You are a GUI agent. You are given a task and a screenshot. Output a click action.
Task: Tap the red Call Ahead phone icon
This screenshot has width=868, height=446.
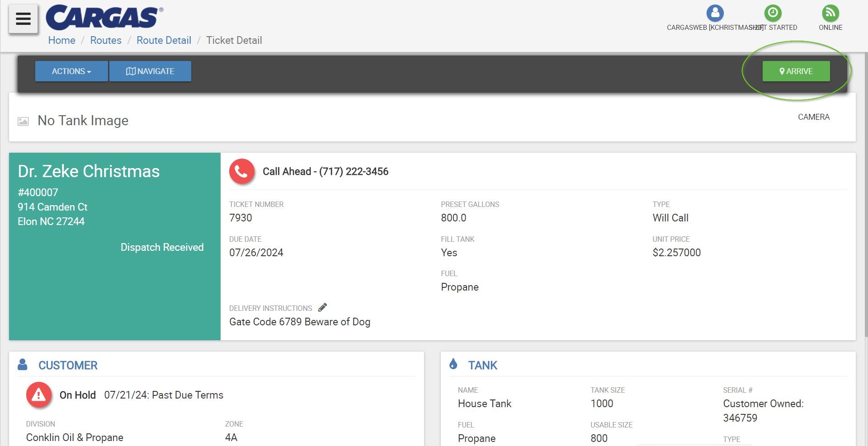coord(242,171)
